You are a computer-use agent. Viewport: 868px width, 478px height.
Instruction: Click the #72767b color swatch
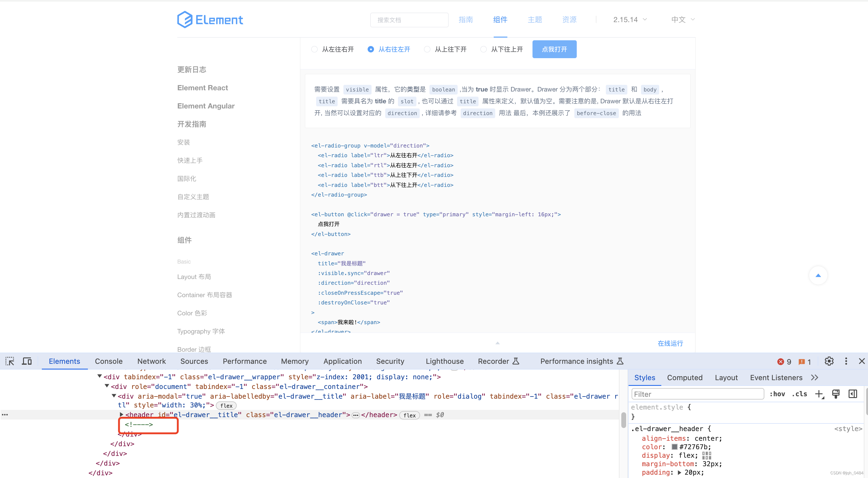tap(674, 447)
